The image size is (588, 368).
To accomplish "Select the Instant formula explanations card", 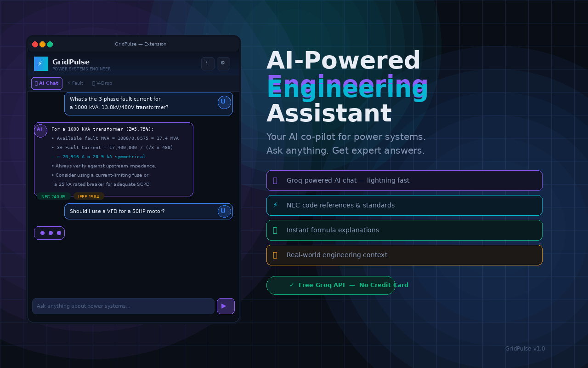I will click(404, 230).
